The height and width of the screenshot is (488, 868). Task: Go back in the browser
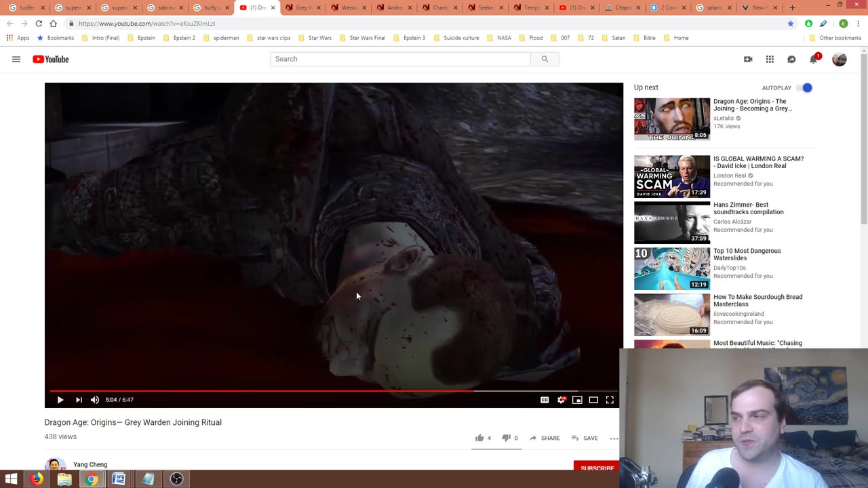click(x=9, y=23)
